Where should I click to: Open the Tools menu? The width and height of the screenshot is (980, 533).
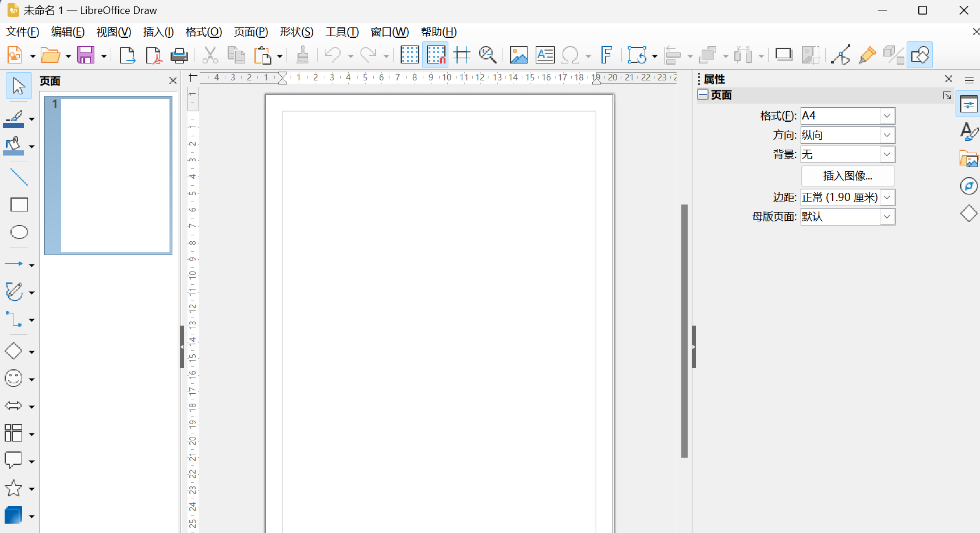tap(342, 32)
